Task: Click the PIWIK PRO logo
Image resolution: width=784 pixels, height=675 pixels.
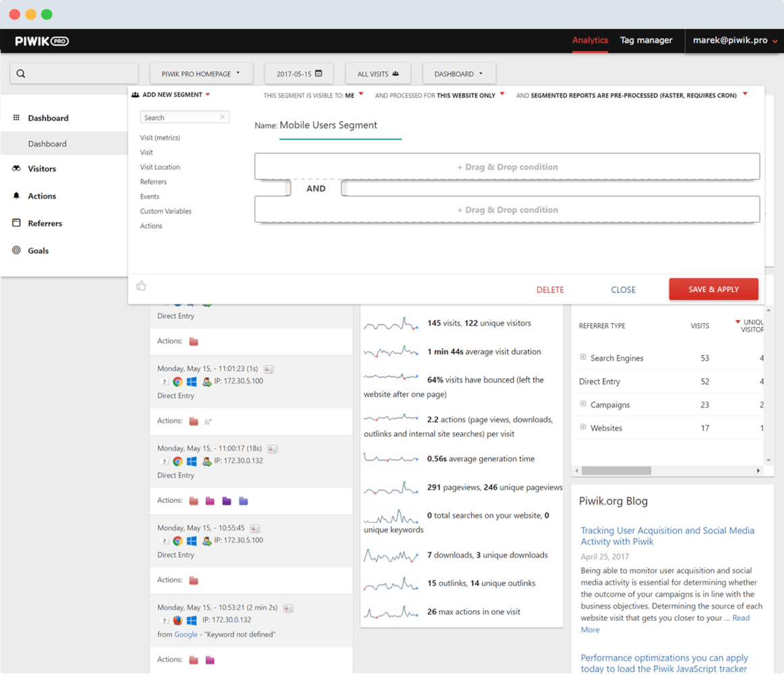Action: point(42,41)
